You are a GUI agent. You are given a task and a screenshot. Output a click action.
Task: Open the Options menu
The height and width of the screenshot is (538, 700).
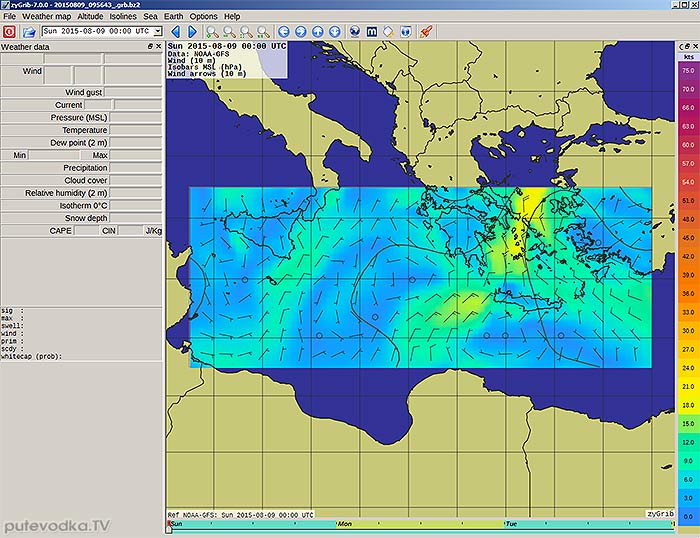click(x=204, y=17)
